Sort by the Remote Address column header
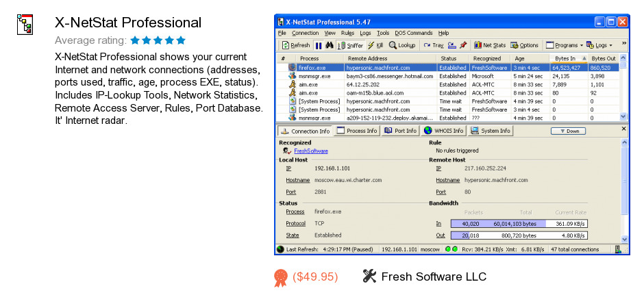Image resolution: width=644 pixels, height=308 pixels. pyautogui.click(x=391, y=58)
